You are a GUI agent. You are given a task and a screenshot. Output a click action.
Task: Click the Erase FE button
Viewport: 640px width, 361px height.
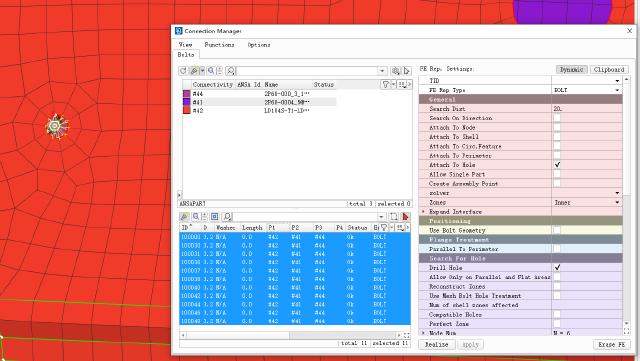pyautogui.click(x=611, y=345)
